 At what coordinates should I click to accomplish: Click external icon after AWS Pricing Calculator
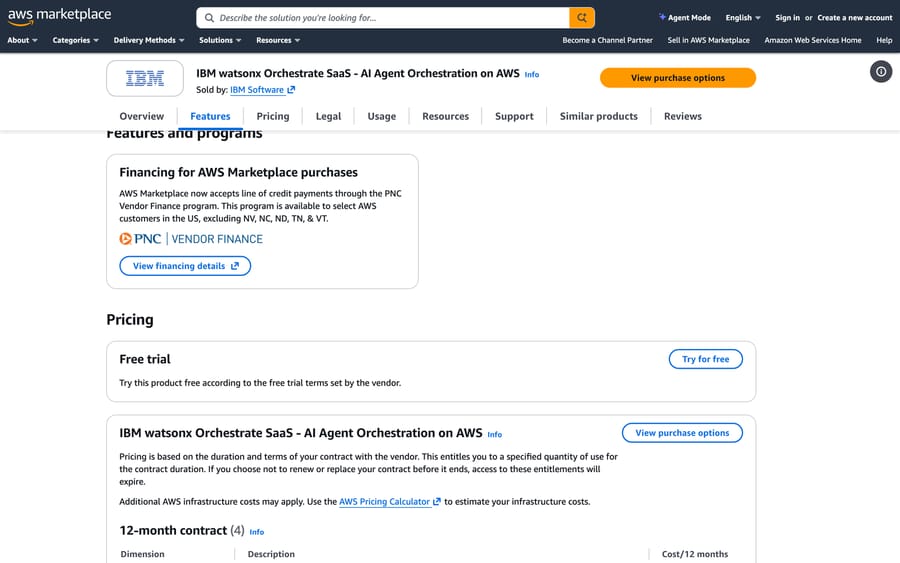437,502
